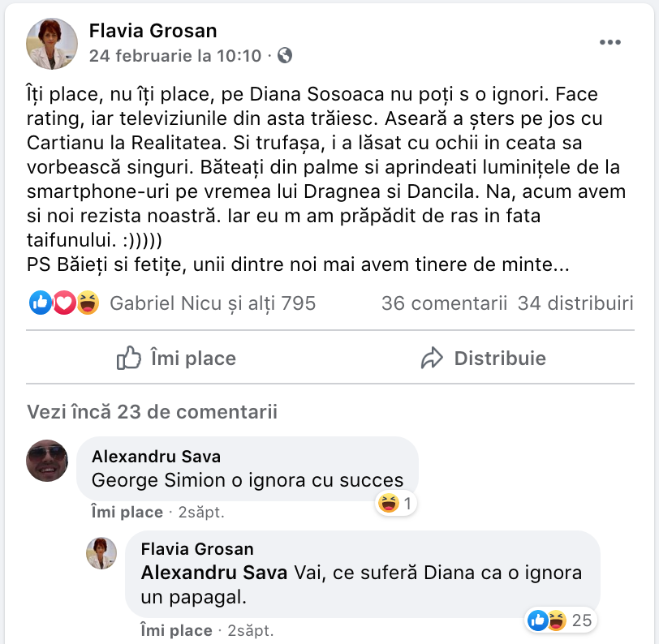Open Flavia Grosan's profile picture in post header

pyautogui.click(x=52, y=44)
